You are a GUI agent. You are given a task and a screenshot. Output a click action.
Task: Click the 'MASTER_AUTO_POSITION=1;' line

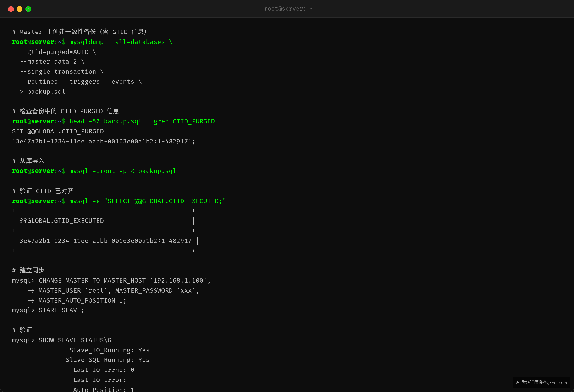click(77, 300)
